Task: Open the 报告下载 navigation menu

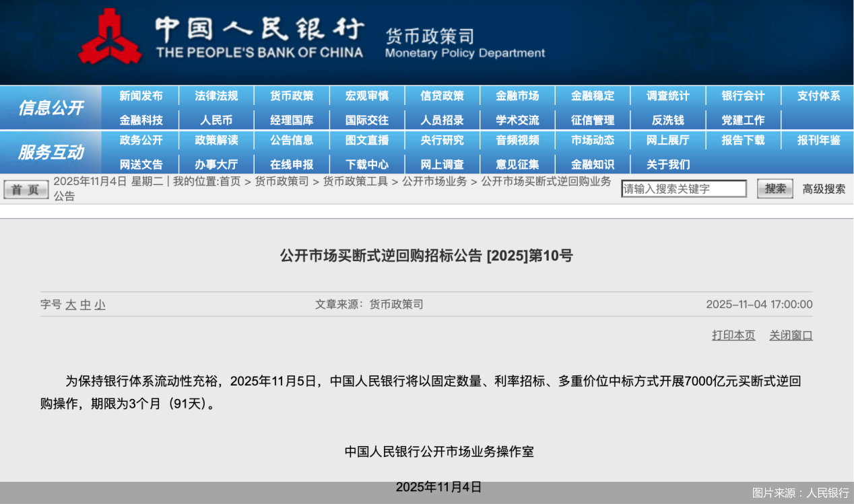Action: click(742, 141)
